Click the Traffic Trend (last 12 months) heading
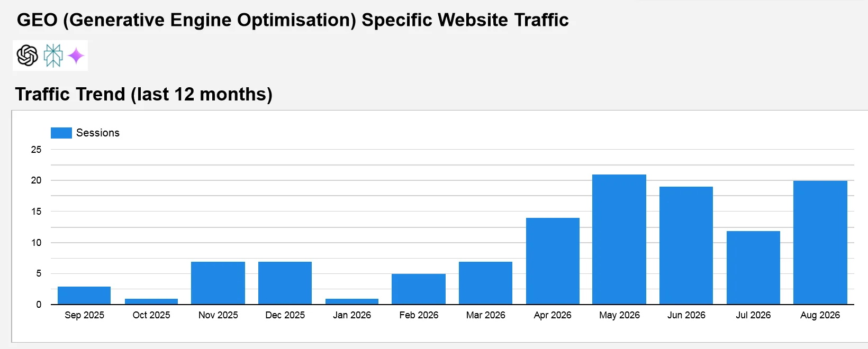The image size is (868, 349). point(144,94)
